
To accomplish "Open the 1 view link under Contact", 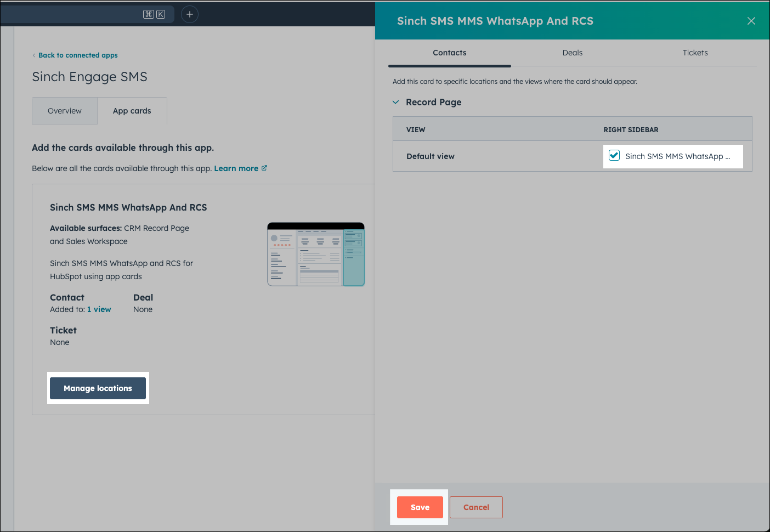I will pos(99,309).
